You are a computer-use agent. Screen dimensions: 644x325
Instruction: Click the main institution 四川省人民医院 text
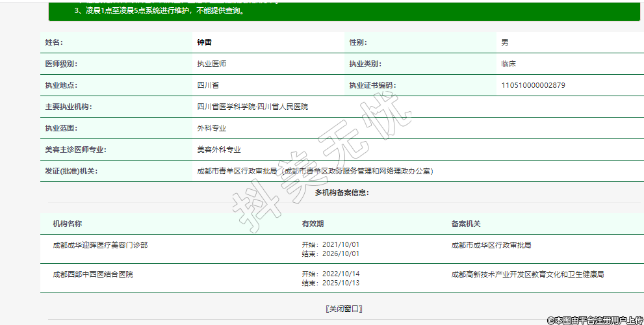252,107
